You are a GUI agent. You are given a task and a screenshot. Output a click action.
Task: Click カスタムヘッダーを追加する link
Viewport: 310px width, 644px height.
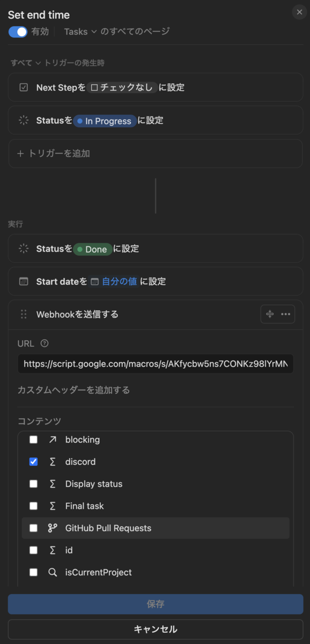(x=74, y=390)
